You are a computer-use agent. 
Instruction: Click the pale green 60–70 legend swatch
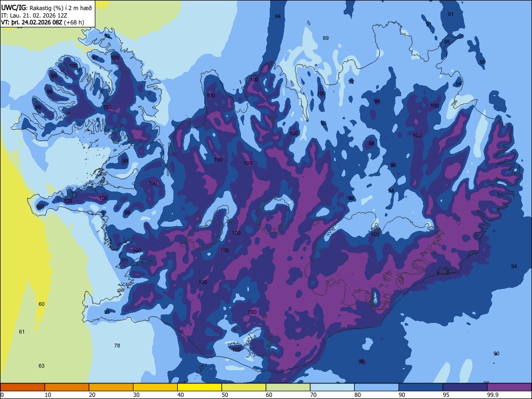point(288,387)
